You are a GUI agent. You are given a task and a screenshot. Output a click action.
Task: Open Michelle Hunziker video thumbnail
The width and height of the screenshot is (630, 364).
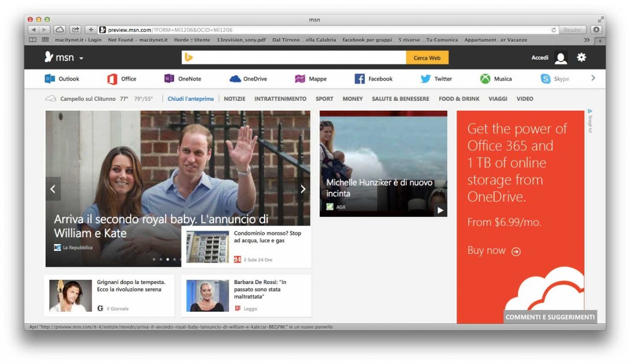coord(383,164)
